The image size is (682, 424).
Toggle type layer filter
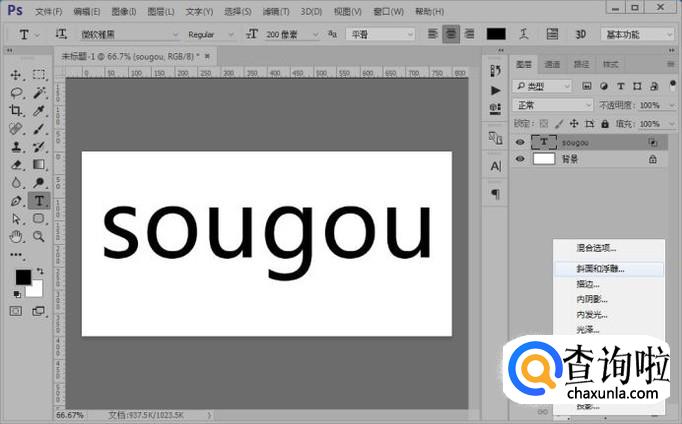click(x=621, y=86)
